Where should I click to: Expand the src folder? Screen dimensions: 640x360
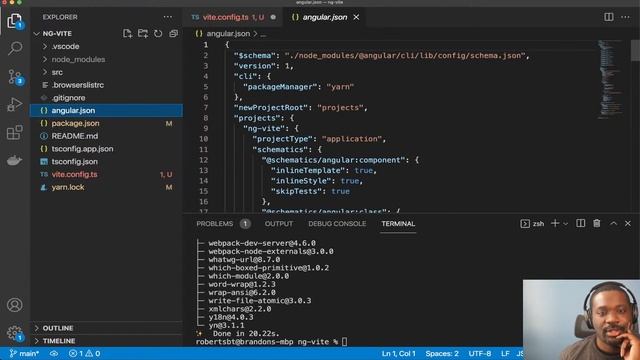pyautogui.click(x=106, y=72)
